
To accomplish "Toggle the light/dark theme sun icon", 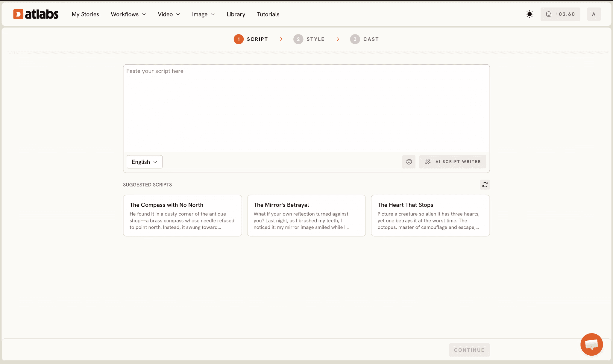I will tap(529, 14).
